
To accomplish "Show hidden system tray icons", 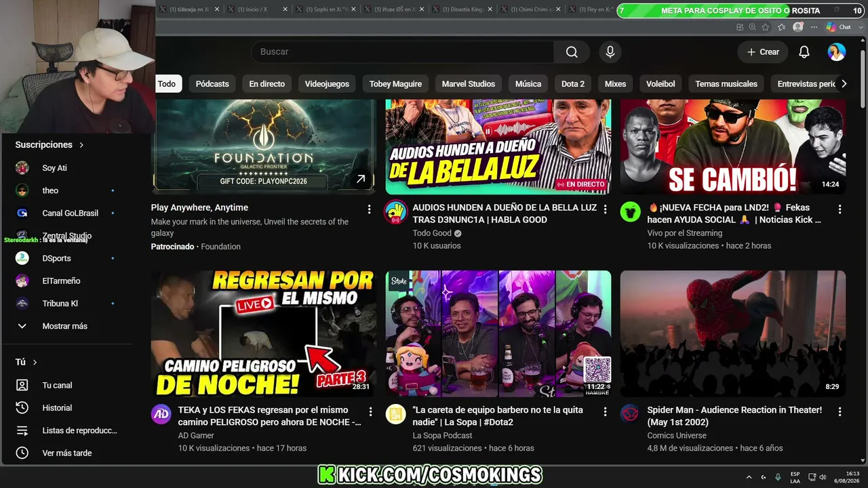I will pos(749,477).
